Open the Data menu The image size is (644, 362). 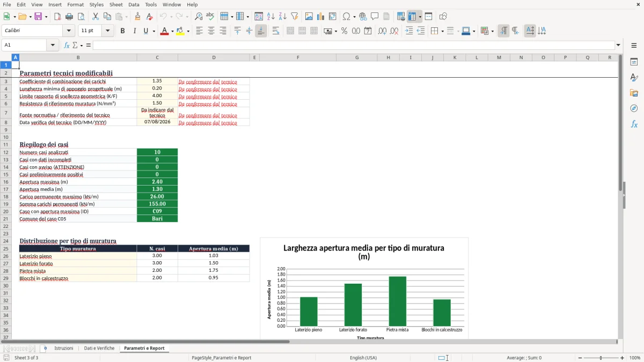pyautogui.click(x=134, y=4)
